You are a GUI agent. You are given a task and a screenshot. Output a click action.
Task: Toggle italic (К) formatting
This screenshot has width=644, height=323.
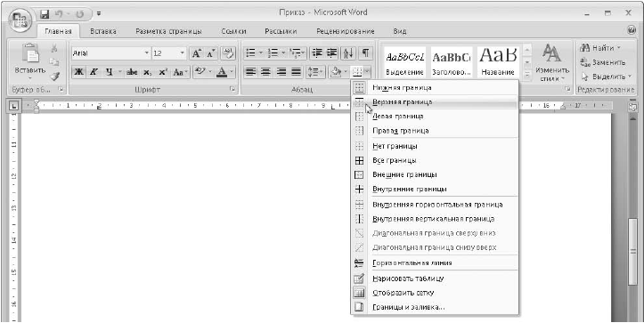pos(94,72)
